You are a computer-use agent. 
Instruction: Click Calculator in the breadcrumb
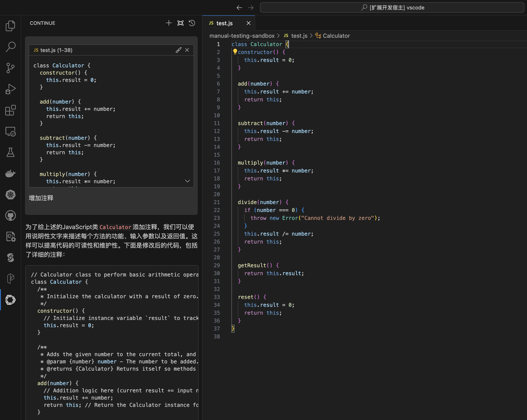[x=336, y=36]
